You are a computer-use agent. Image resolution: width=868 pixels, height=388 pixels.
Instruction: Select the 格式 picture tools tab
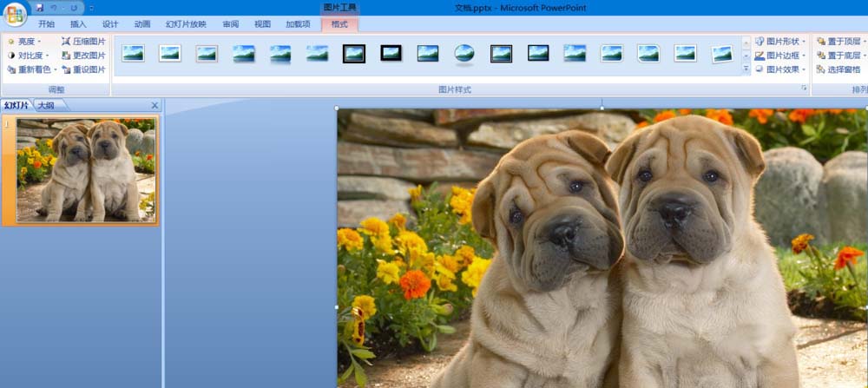pos(339,23)
